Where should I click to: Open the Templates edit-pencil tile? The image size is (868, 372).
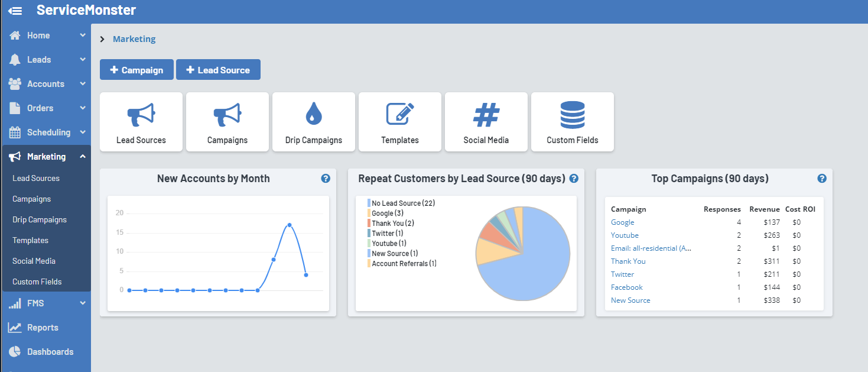[x=400, y=122]
